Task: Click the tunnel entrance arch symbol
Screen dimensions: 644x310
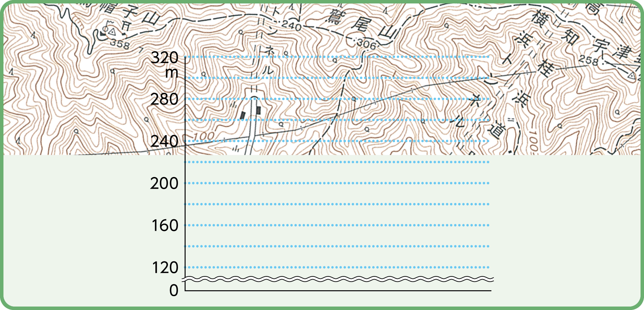Action: (x=254, y=98)
